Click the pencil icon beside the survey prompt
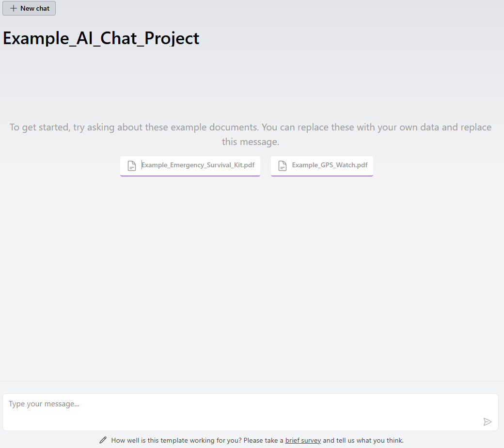504x448 pixels. click(x=103, y=440)
